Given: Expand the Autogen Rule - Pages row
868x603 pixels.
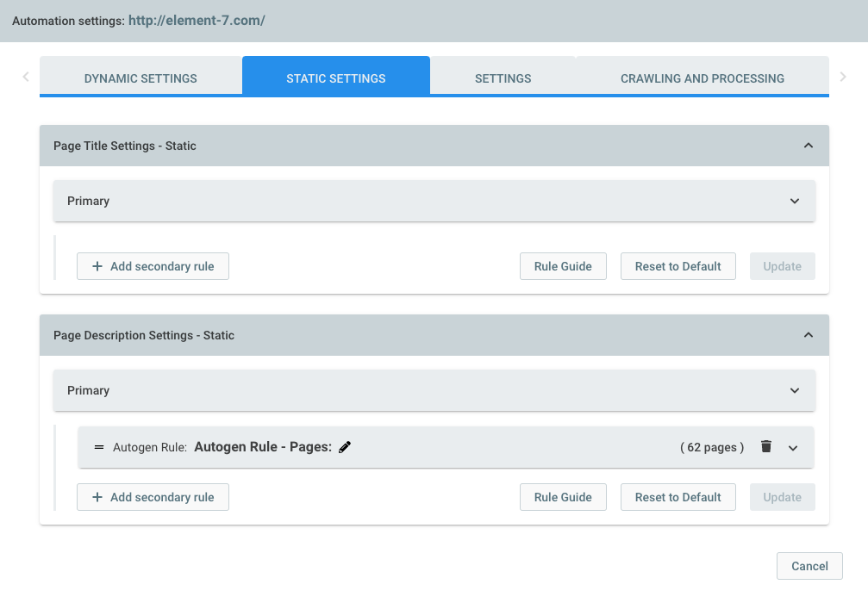Looking at the screenshot, I should (793, 448).
